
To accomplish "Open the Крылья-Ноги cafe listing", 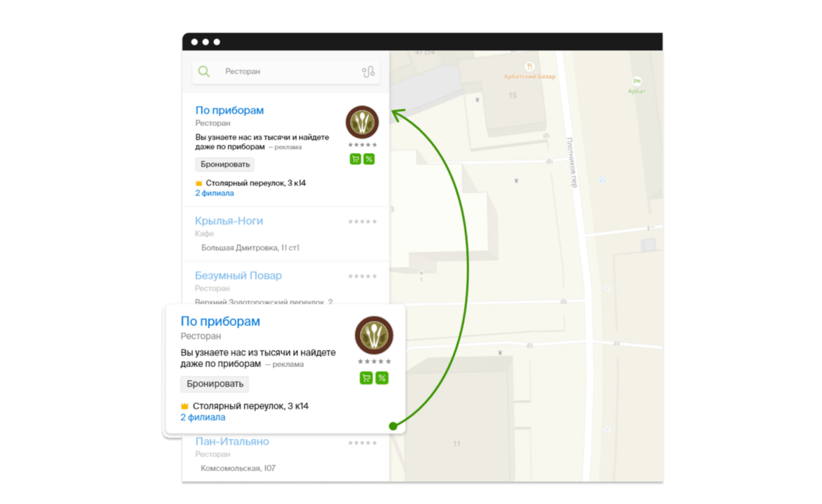I will (x=229, y=221).
